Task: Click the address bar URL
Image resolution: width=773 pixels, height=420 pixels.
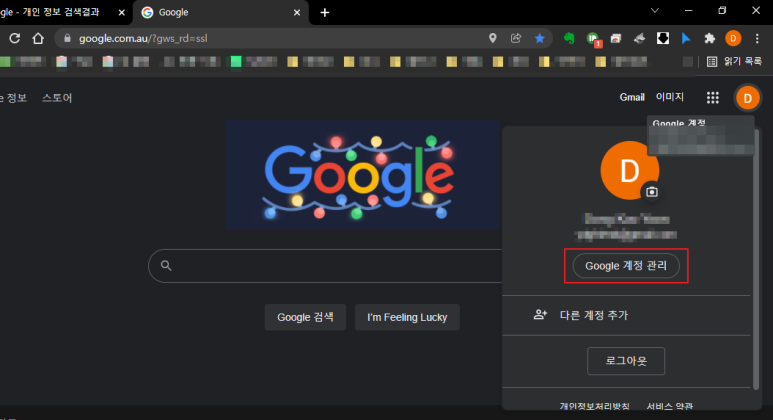Action: tap(143, 38)
